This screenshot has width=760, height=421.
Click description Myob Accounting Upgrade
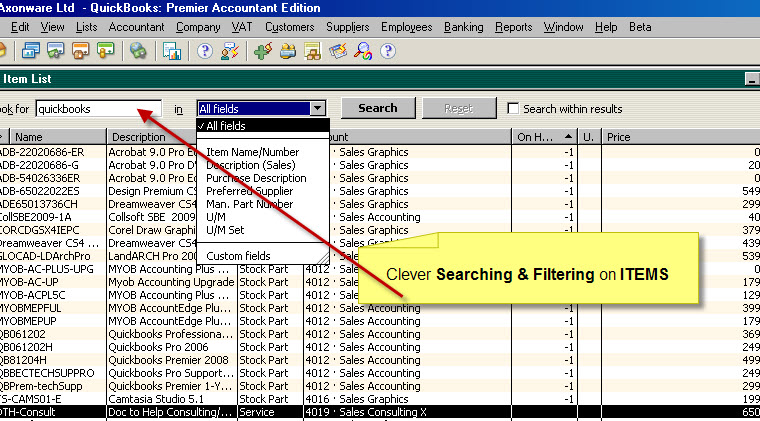[171, 282]
